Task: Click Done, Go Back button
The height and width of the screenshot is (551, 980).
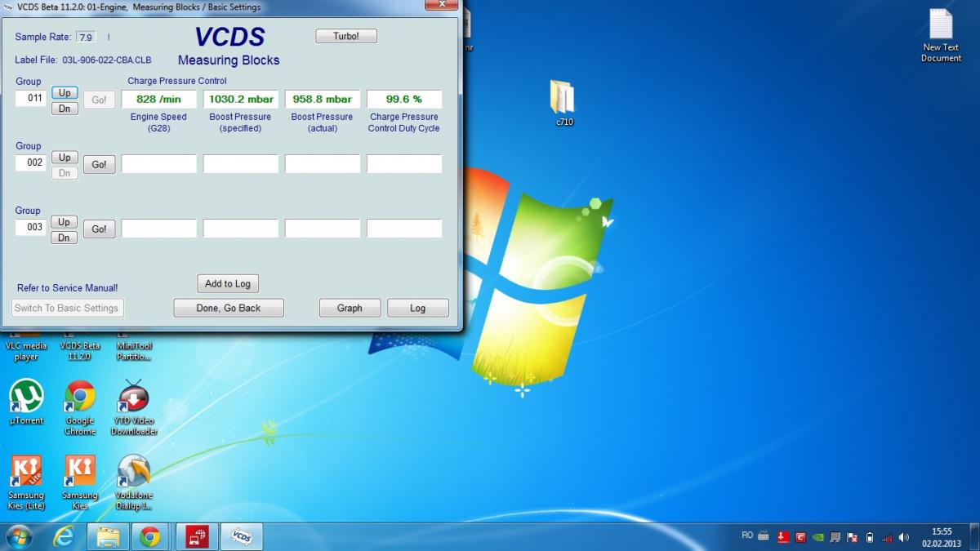Action: pos(229,308)
